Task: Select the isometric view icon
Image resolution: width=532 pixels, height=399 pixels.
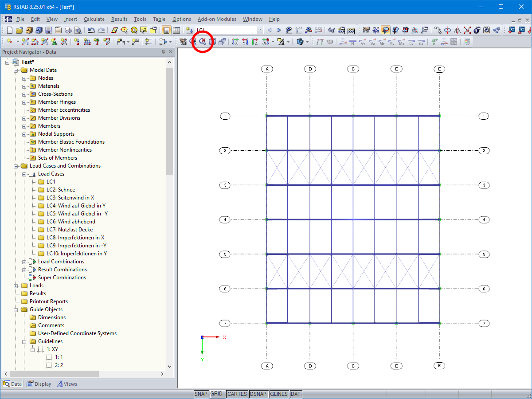Action: [301, 41]
